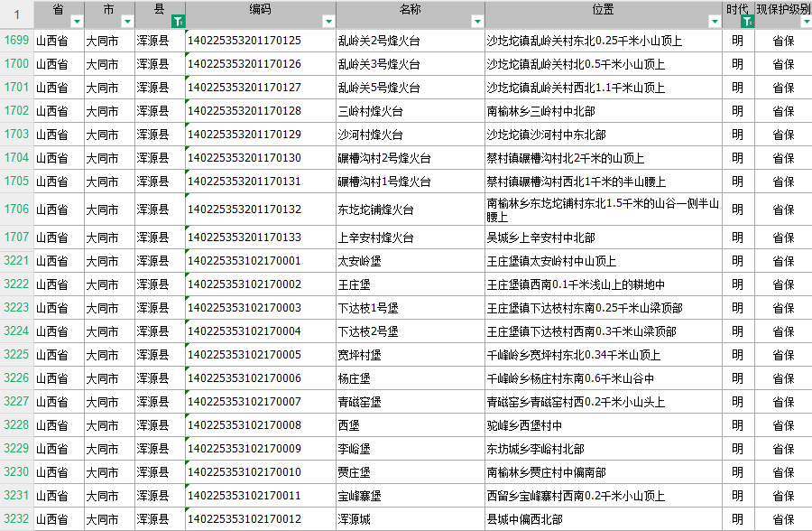Select the cell 西堡
This screenshot has width=812, height=531.
(411, 425)
